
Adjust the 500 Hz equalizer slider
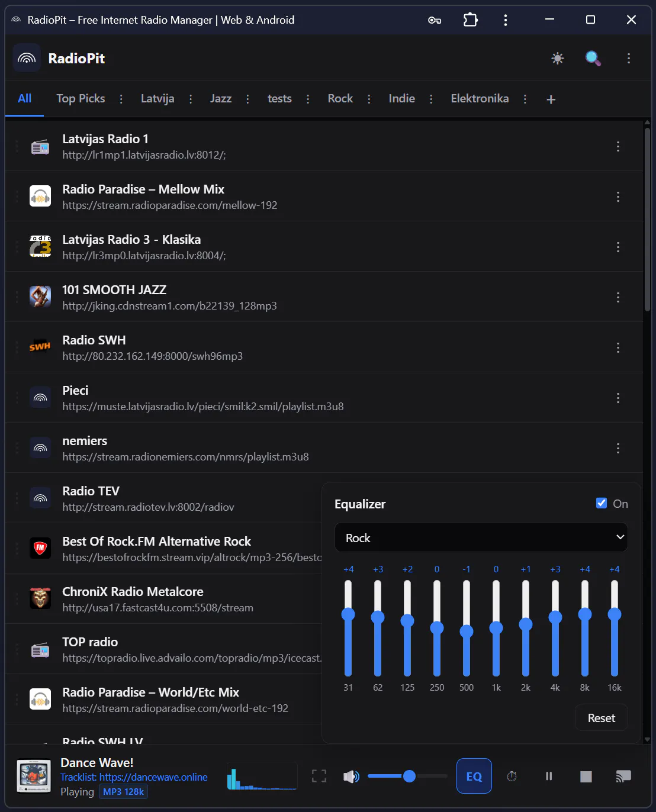tap(467, 628)
